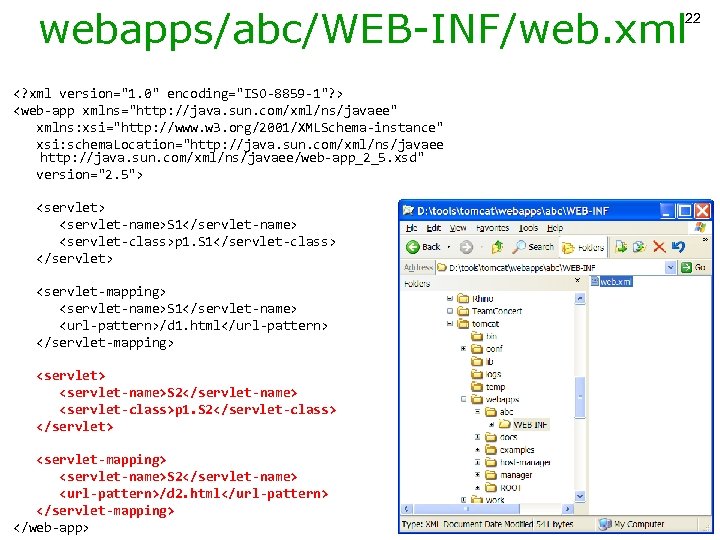
Task: Select the TeamConcert folder in tree
Action: (490, 311)
